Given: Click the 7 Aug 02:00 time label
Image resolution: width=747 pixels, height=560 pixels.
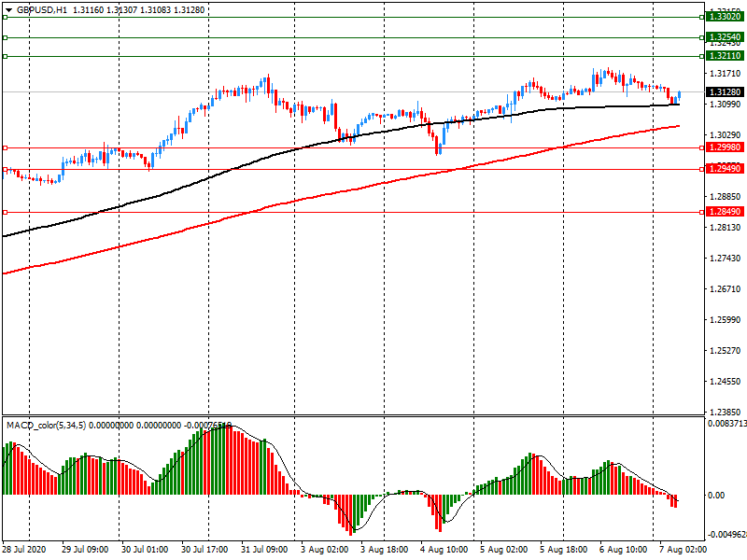Looking at the screenshot, I should [x=683, y=550].
